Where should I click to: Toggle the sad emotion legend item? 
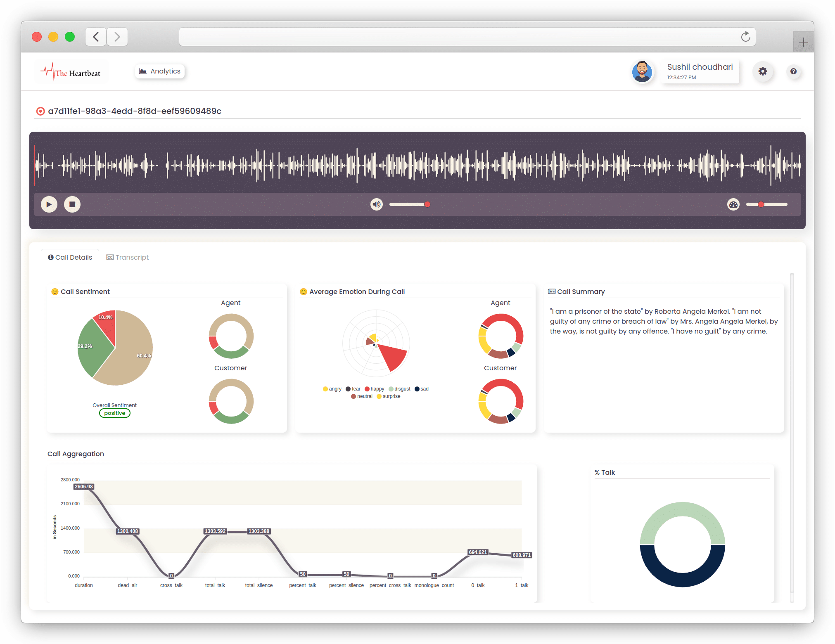click(421, 388)
